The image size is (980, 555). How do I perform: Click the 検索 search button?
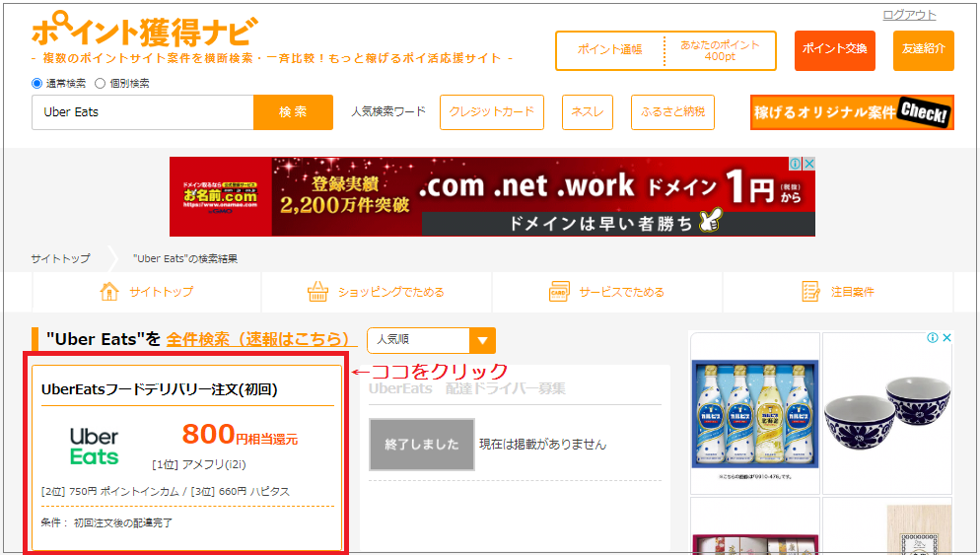(293, 111)
